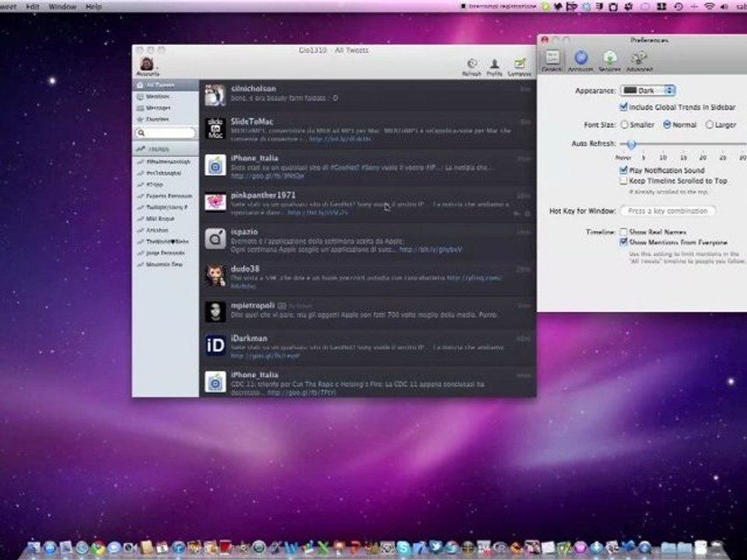Viewport: 747px width, 560px height.
Task: Open Skype from the Dock
Action: pos(403,548)
